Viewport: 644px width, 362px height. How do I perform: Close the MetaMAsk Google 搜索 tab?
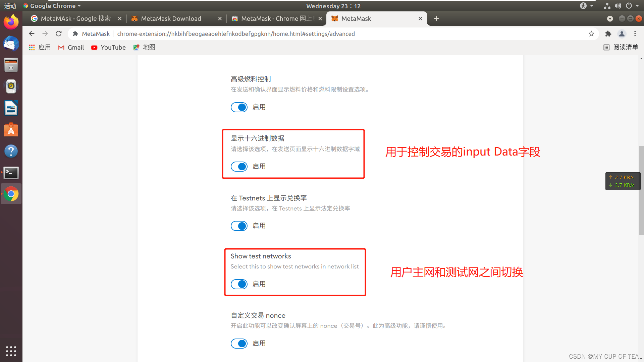[119, 19]
